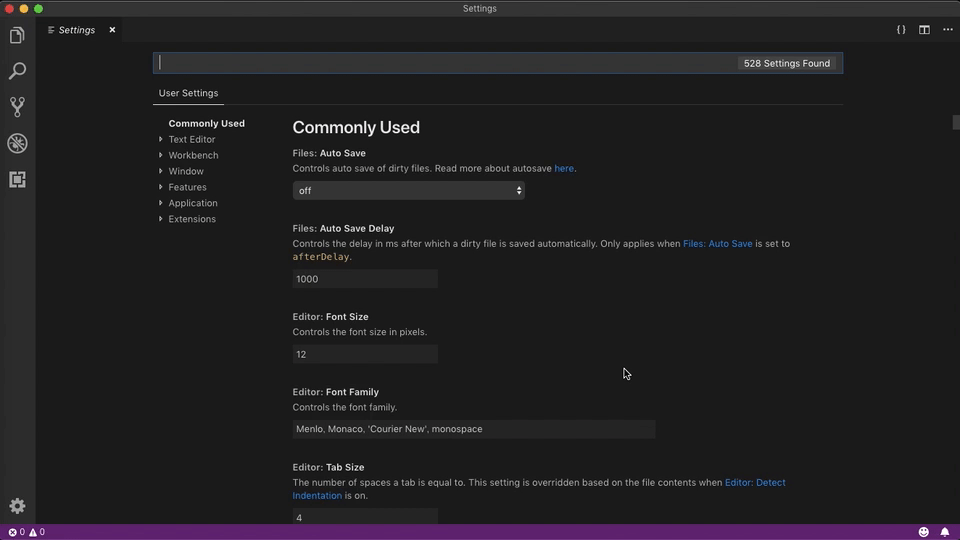Screen dimensions: 960x540
Task: Select Commonly Used in settings tree
Action: [207, 123]
